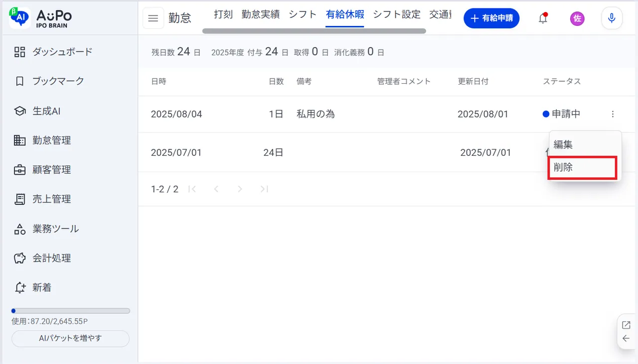The image size is (638, 364).
Task: Click the 勤怠管理 building icon
Action: [x=19, y=140]
